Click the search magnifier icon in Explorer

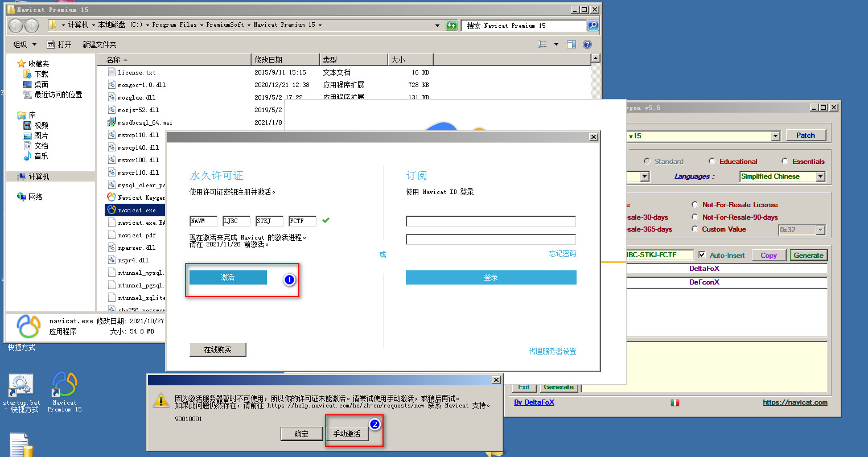point(593,26)
